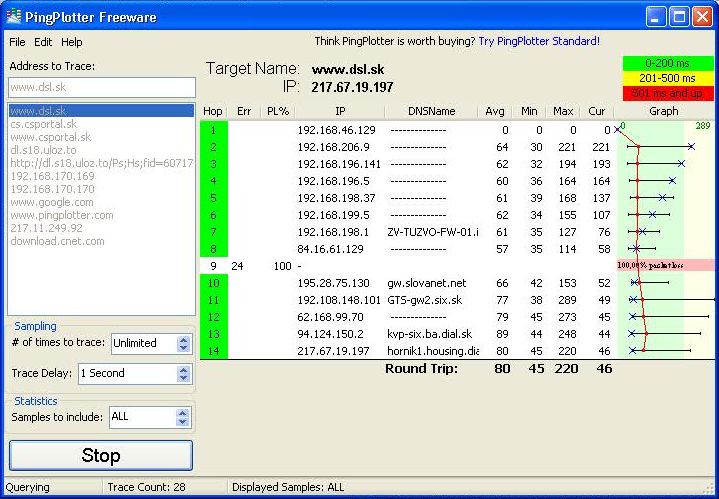Open the Help menu
This screenshot has height=499, width=719.
(x=72, y=43)
